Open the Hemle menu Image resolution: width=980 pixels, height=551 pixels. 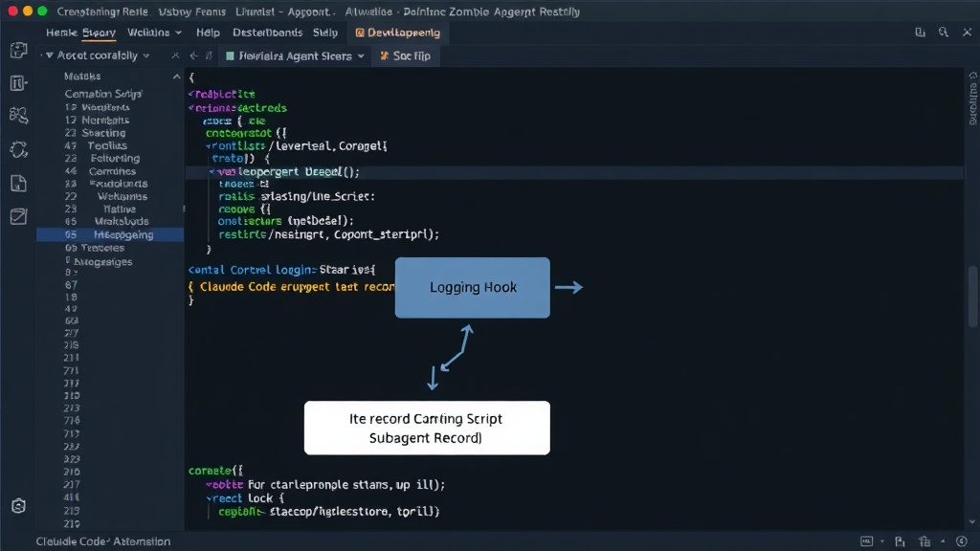61,33
